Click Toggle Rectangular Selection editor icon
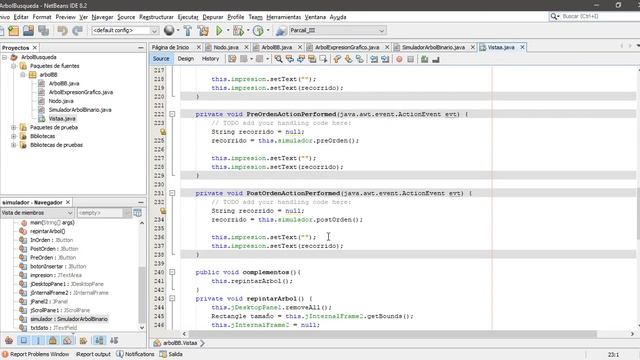This screenshot has height=360, width=640. 323,59
